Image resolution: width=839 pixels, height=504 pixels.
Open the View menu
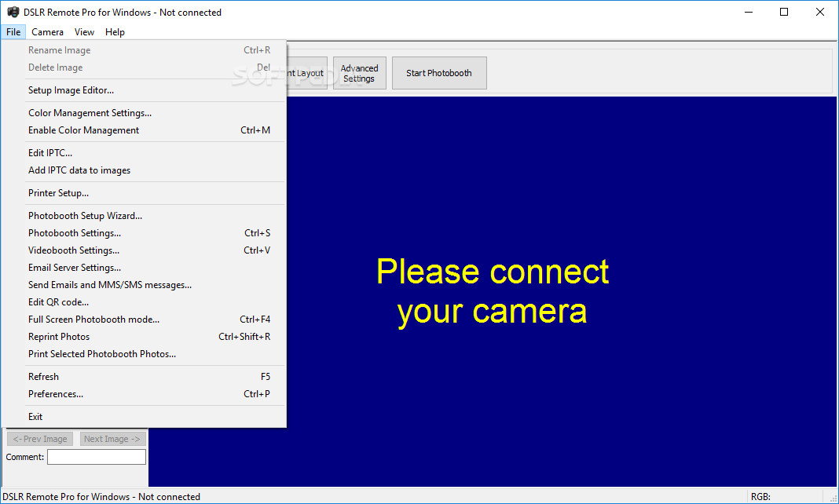tap(84, 32)
